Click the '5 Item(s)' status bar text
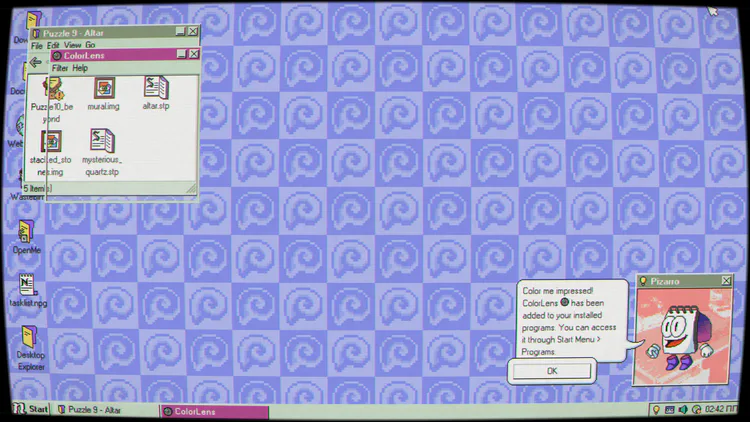The height and width of the screenshot is (422, 750). (37, 189)
